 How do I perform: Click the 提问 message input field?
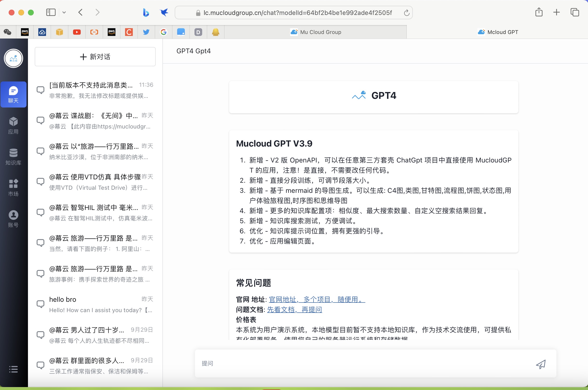click(x=363, y=364)
